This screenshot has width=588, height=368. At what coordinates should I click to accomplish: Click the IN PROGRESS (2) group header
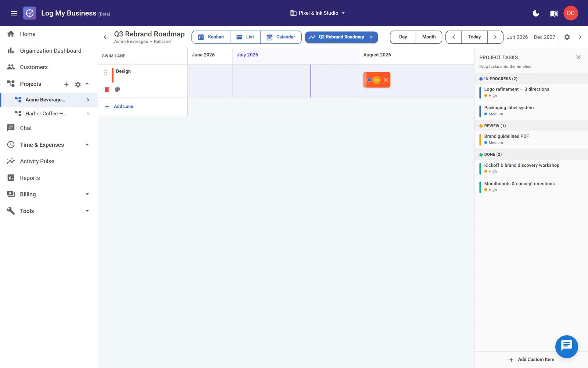coord(531,79)
